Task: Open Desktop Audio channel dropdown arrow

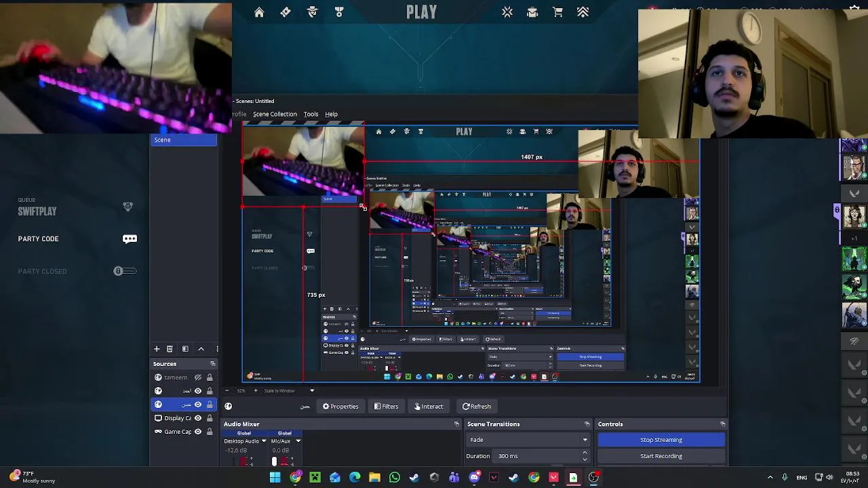Action: point(264,441)
